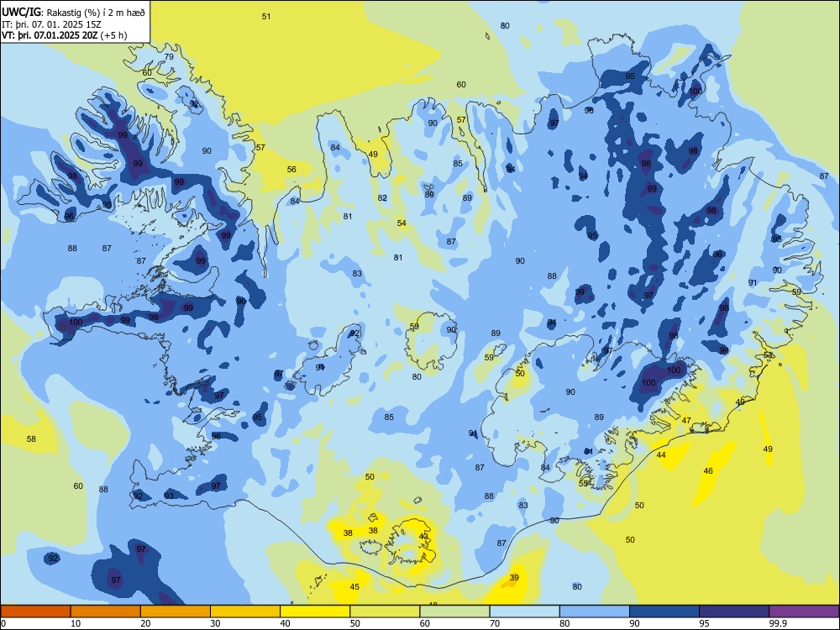
Task: Select the 60–70 pale green legend swatch
Action: 454,612
